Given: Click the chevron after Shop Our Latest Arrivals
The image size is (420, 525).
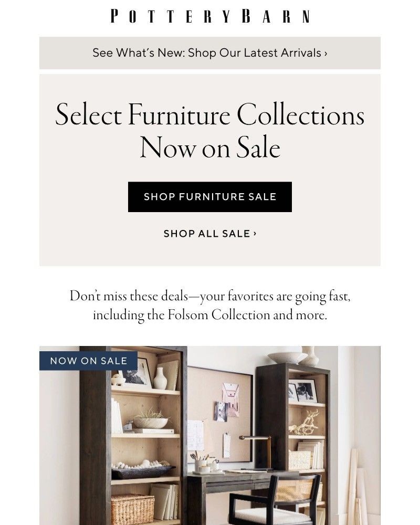Looking at the screenshot, I should click(325, 52).
